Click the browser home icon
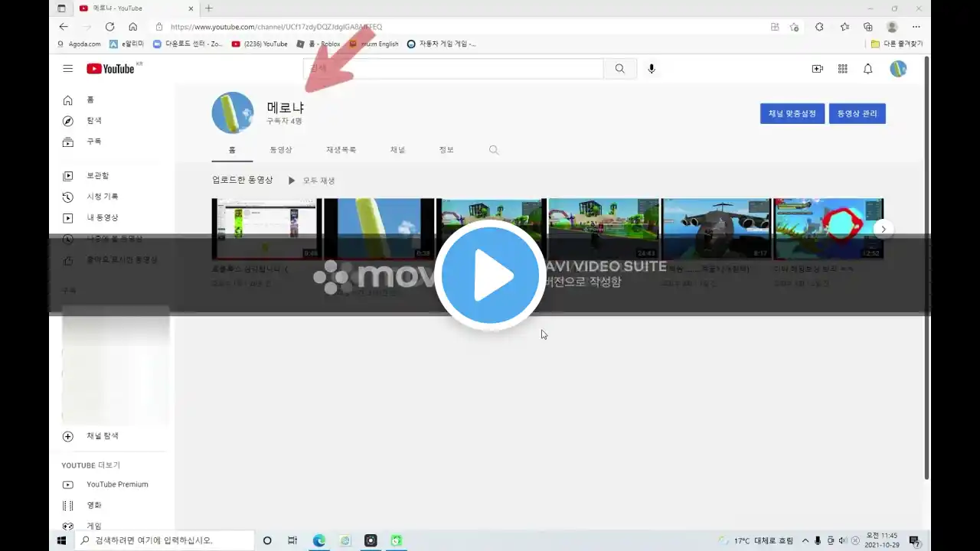This screenshot has width=980, height=551. tap(132, 27)
